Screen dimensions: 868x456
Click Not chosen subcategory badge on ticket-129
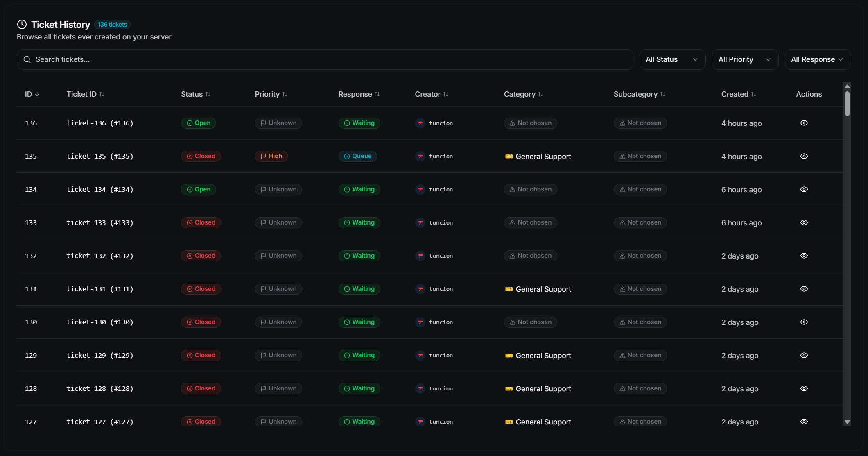pos(640,355)
